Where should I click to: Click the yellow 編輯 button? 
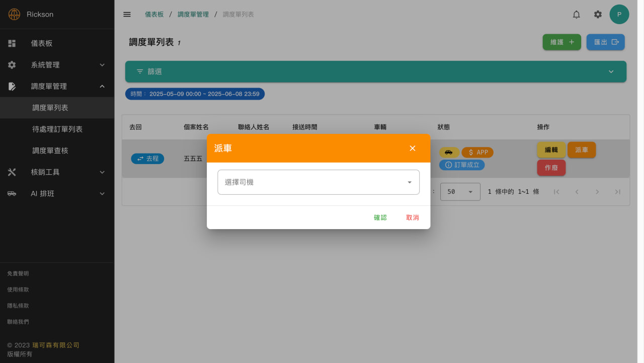(x=551, y=150)
